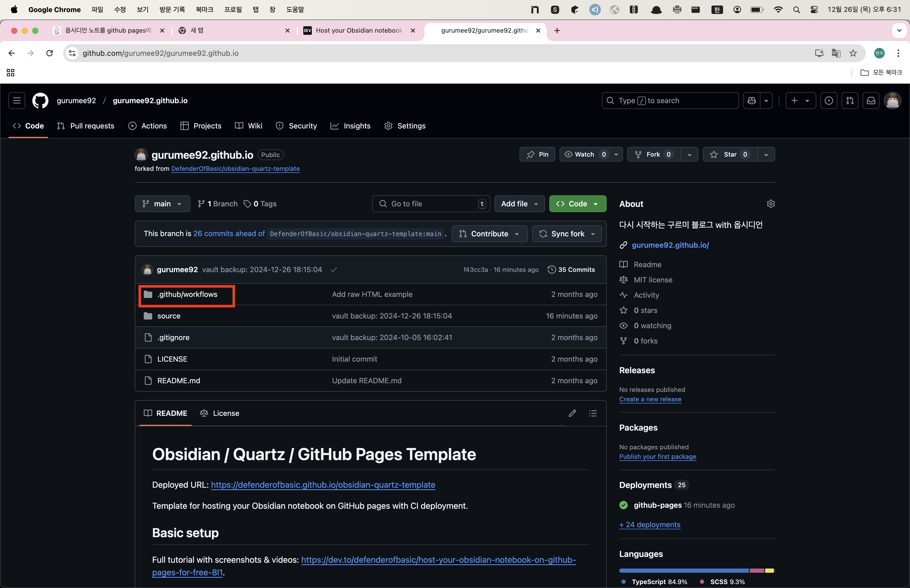Open the gurumee92.github.io/ website link
The image size is (910, 588).
point(670,245)
